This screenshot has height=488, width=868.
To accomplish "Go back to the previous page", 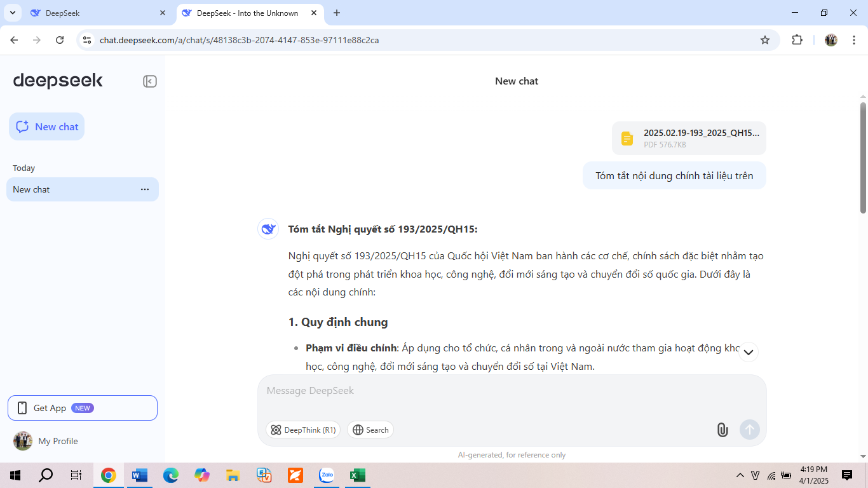I will click(x=14, y=40).
